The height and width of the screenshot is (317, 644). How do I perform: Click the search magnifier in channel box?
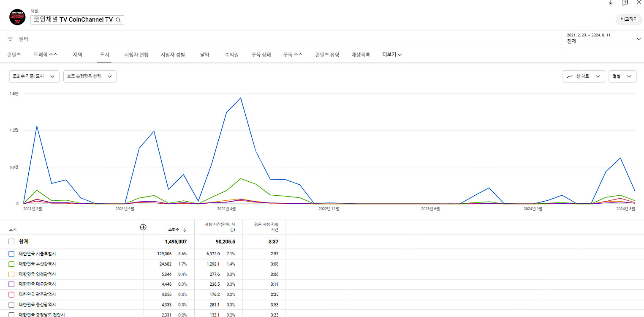tap(119, 19)
